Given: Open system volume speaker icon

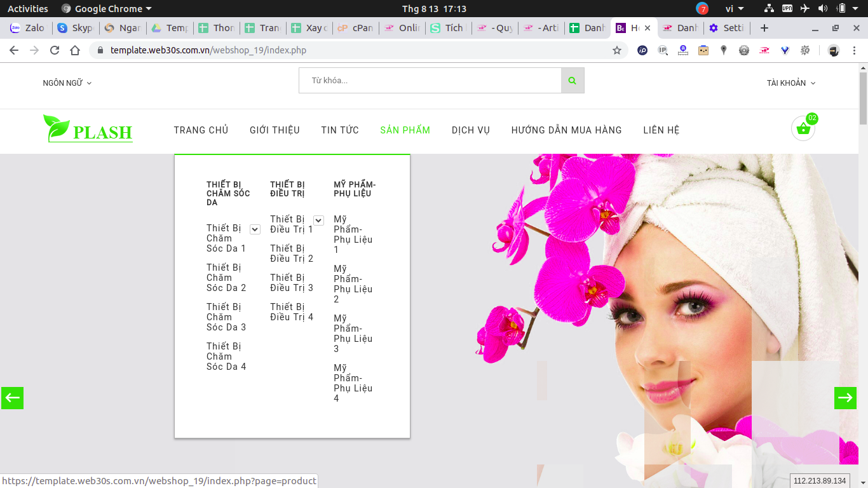Looking at the screenshot, I should [x=823, y=8].
